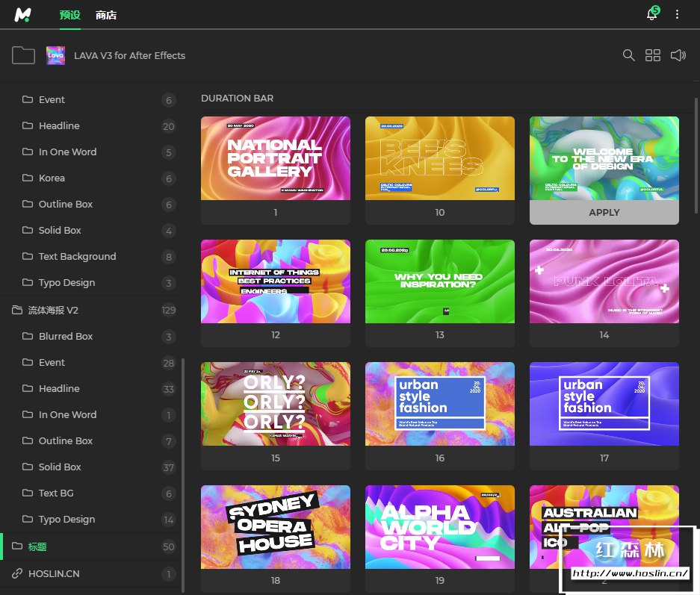Screen dimensions: 700x595
Task: Click the large folder icon beside the pack title
Action: pos(24,55)
